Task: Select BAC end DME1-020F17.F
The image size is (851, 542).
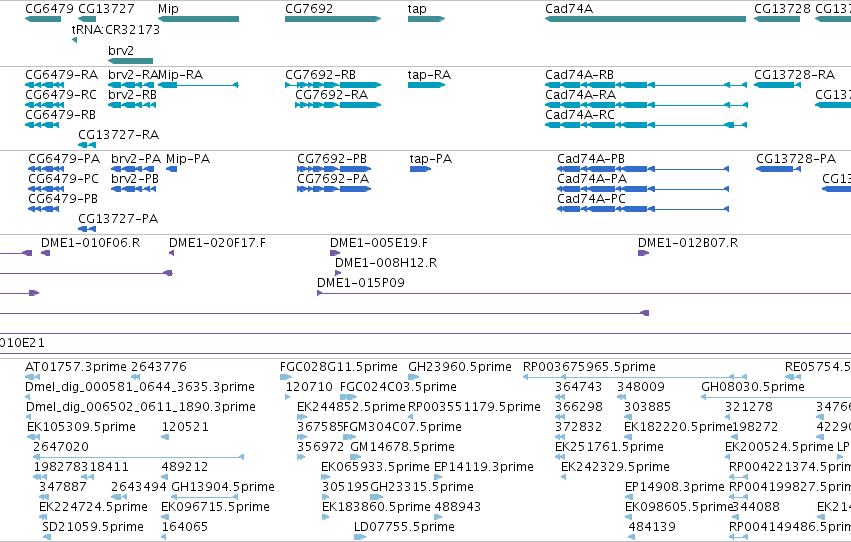Action: coord(172,253)
